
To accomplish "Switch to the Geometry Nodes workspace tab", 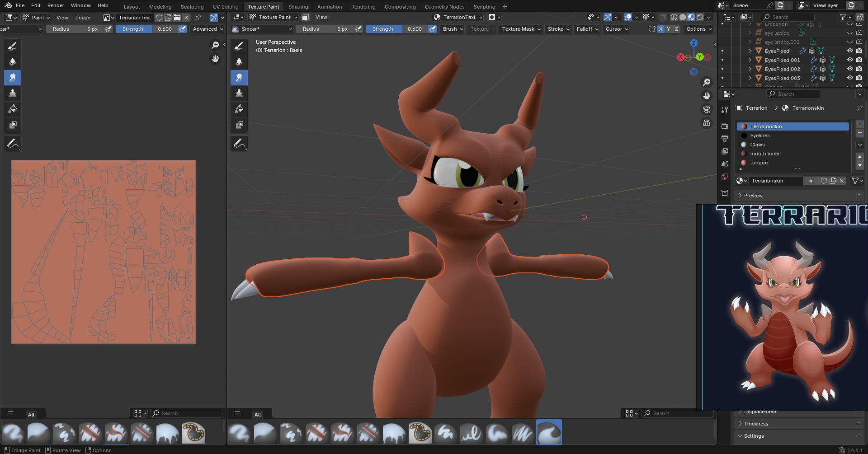I will tap(444, 7).
